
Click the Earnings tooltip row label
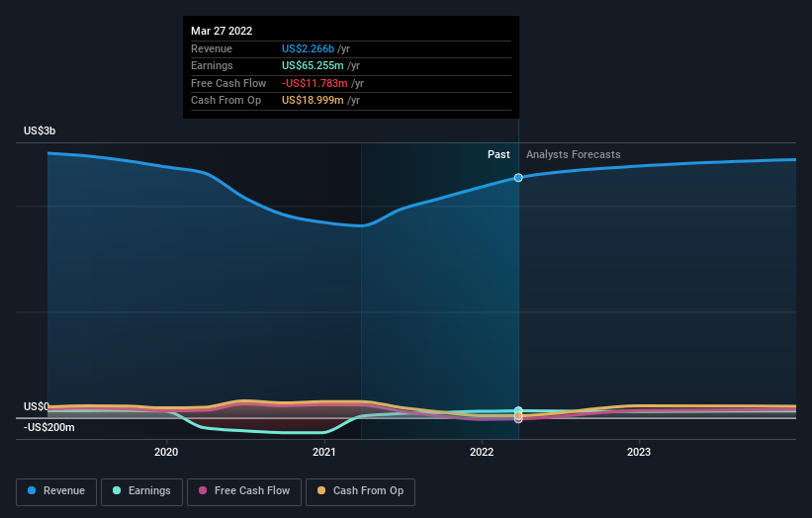point(212,65)
